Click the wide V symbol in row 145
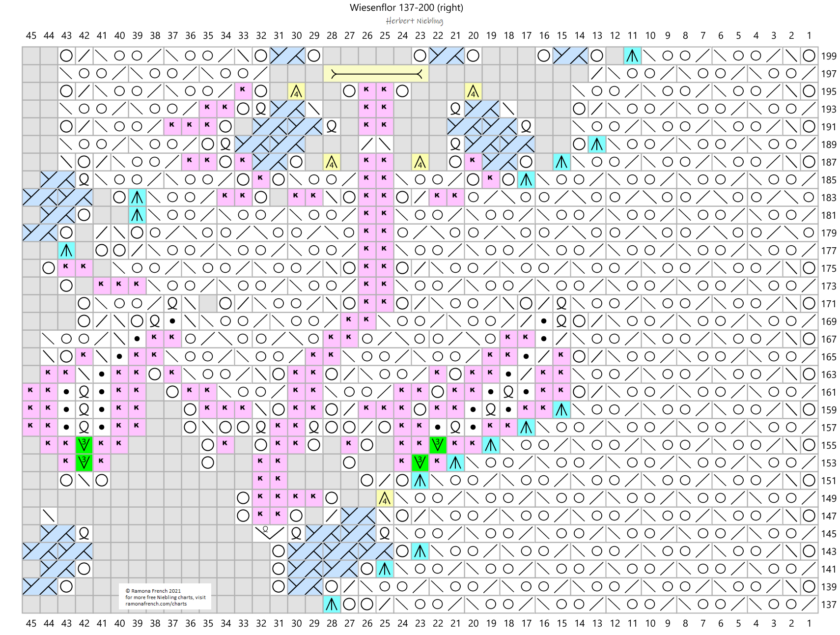 coord(269,533)
